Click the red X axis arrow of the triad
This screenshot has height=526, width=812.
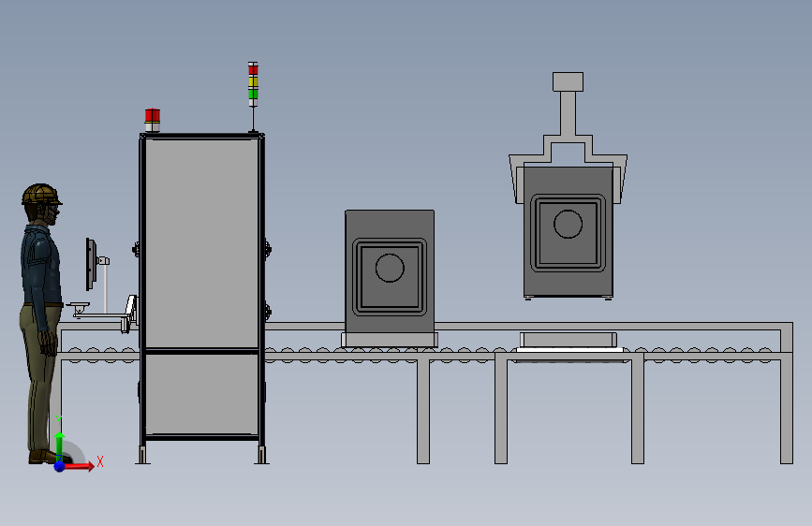(x=79, y=466)
